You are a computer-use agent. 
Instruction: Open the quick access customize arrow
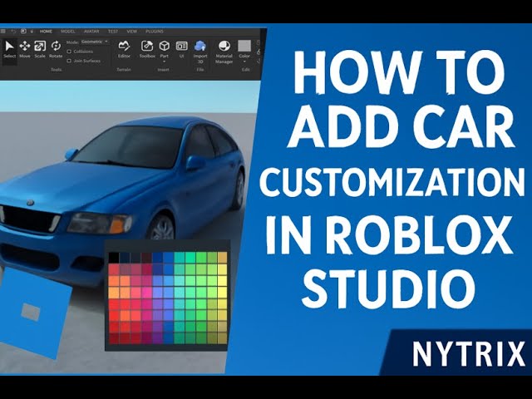(32, 32)
